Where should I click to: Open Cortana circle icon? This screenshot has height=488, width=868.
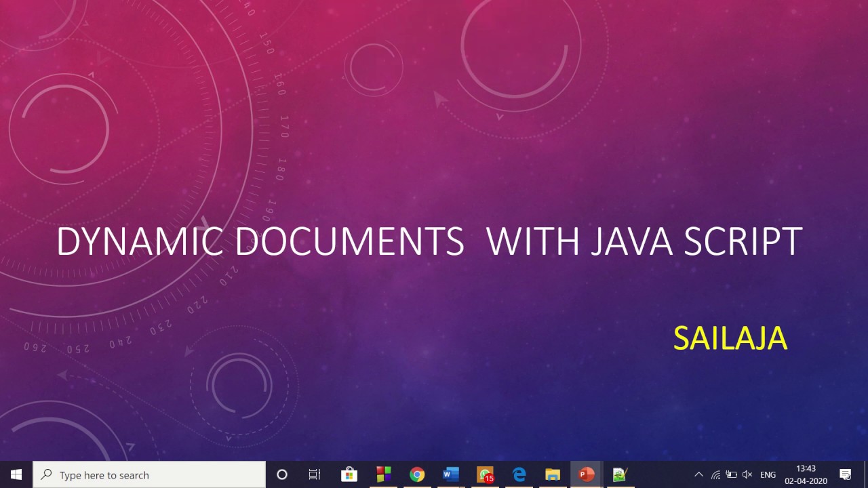(282, 474)
